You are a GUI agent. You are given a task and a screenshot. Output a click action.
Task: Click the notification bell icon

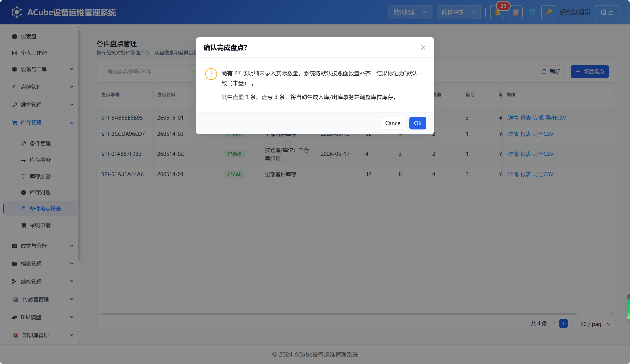coord(497,12)
